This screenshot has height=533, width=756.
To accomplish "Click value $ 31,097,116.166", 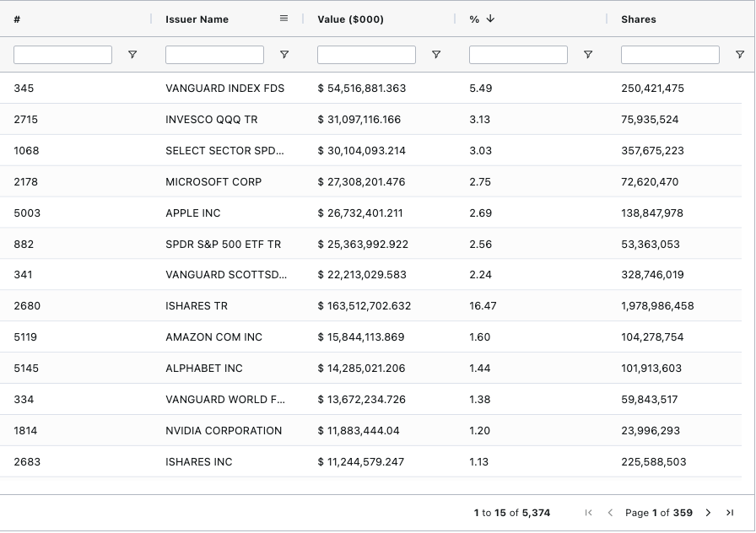I will pyautogui.click(x=359, y=120).
